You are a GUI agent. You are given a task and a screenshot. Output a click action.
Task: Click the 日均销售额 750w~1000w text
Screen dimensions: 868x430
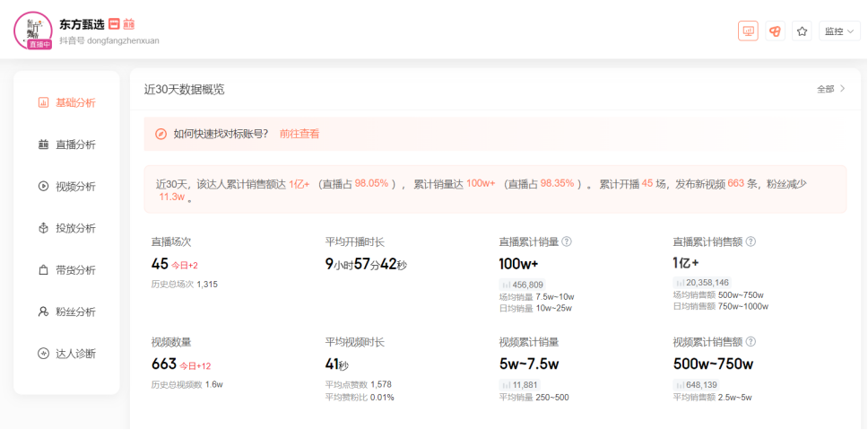(721, 306)
